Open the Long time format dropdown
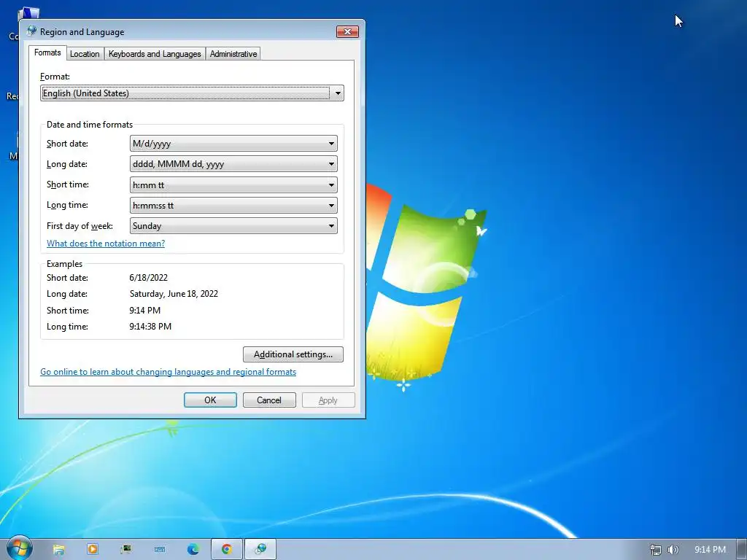This screenshot has width=747, height=560. click(x=233, y=205)
